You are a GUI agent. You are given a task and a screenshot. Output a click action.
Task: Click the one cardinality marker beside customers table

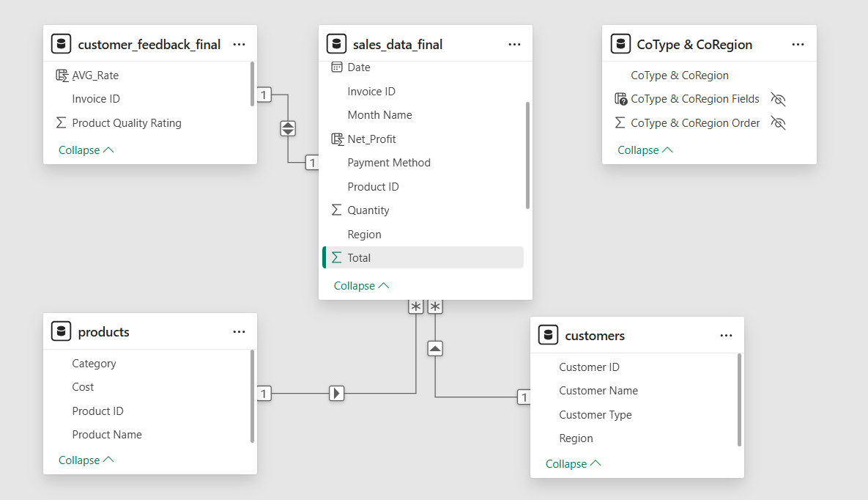524,397
